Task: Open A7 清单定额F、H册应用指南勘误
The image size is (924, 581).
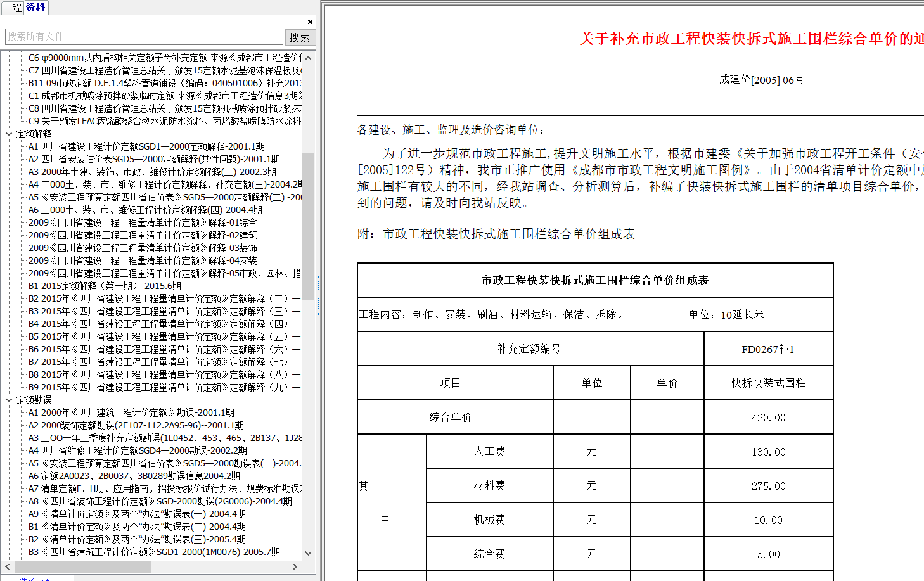Action: [x=165, y=488]
